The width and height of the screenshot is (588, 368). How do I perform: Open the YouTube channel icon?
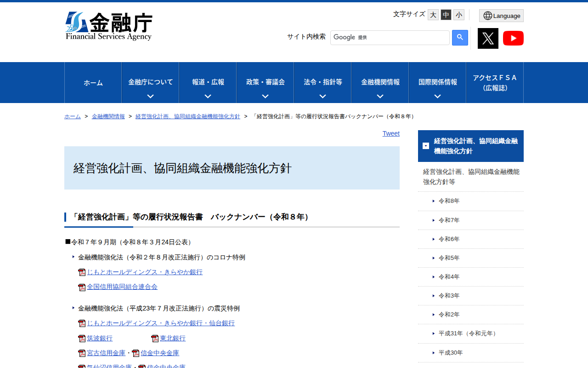pyautogui.click(x=513, y=38)
